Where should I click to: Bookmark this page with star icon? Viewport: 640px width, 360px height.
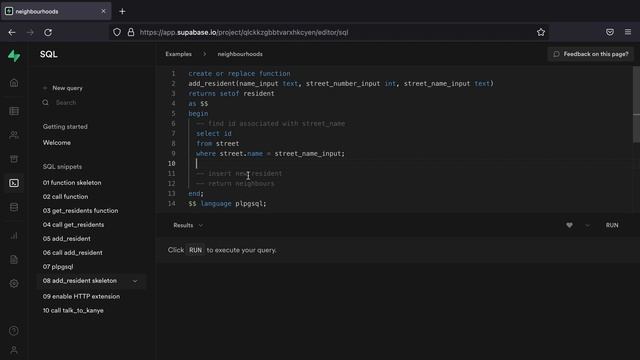click(541, 32)
